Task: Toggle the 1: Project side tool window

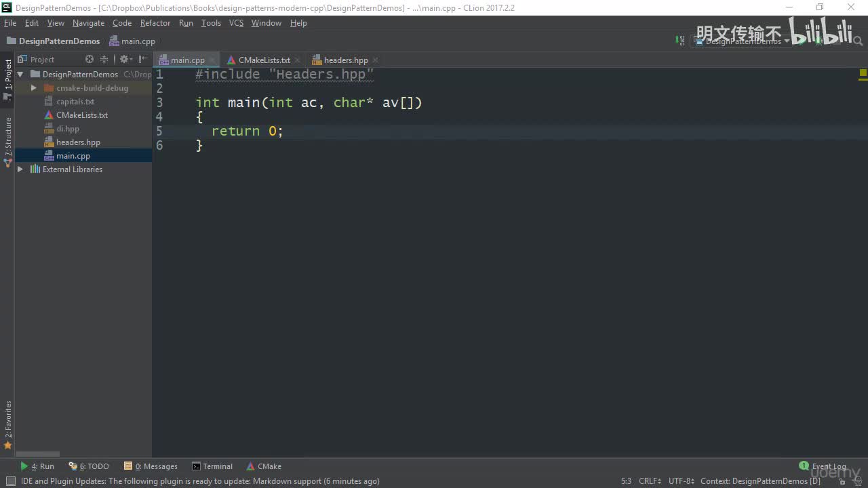Action: tap(8, 80)
